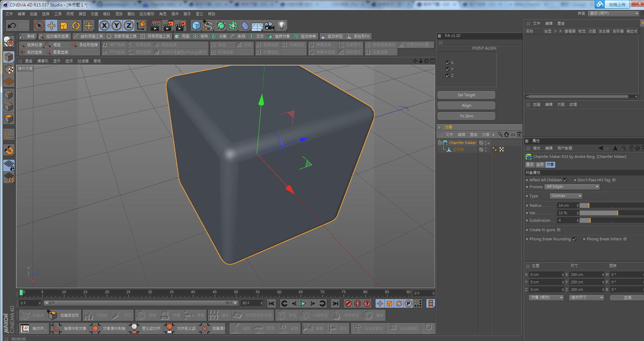Select the Rotate tool
Screen dimensions: 644x341
point(76,25)
